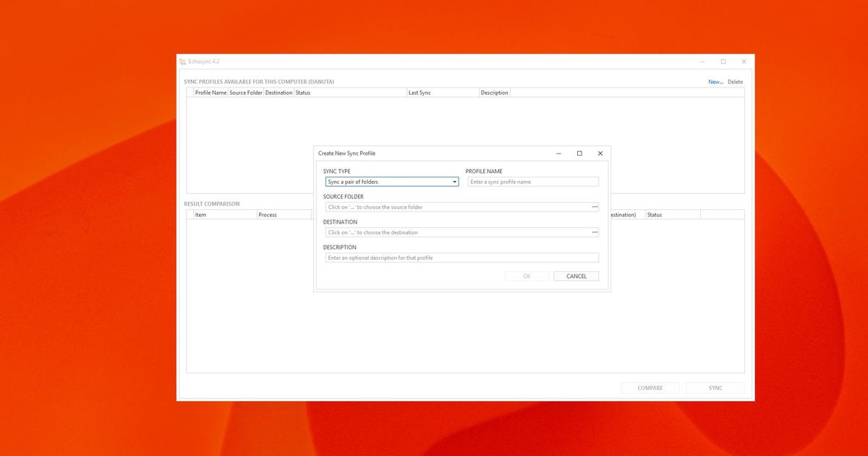
Task: Click the Item column header under Result Comparison
Action: 200,214
